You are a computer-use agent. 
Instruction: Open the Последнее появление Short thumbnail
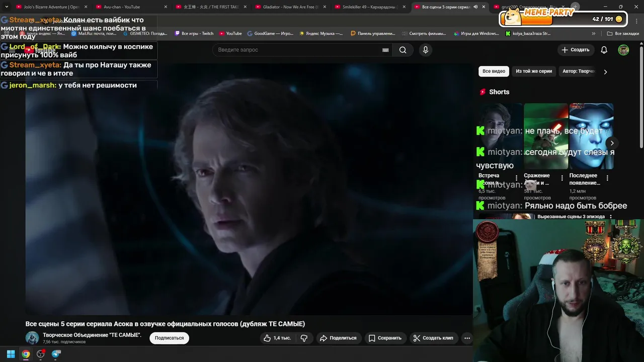(x=591, y=136)
